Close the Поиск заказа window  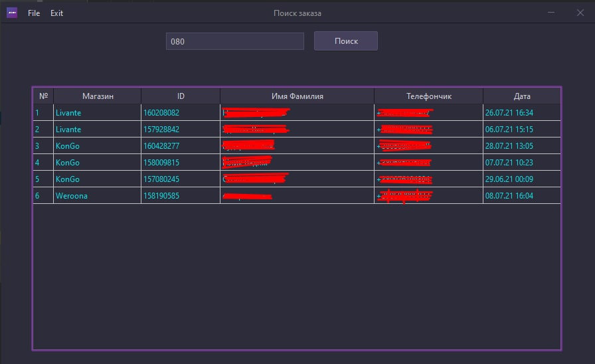(580, 13)
